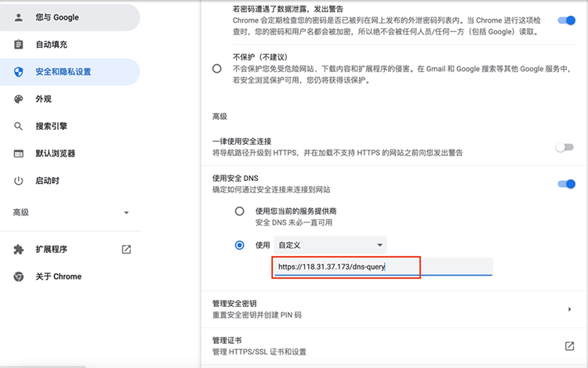Go to the 默认浏览器 section

tap(70, 153)
